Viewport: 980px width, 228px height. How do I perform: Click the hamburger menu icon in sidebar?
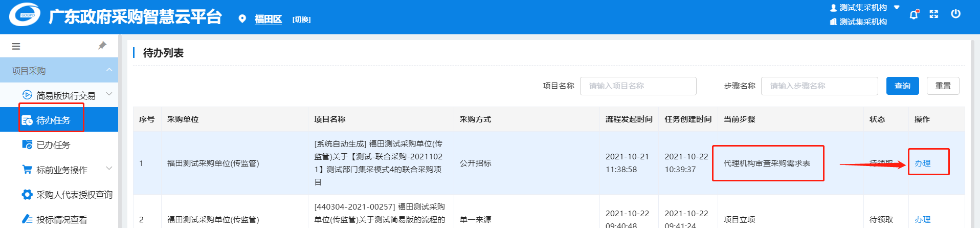16,46
